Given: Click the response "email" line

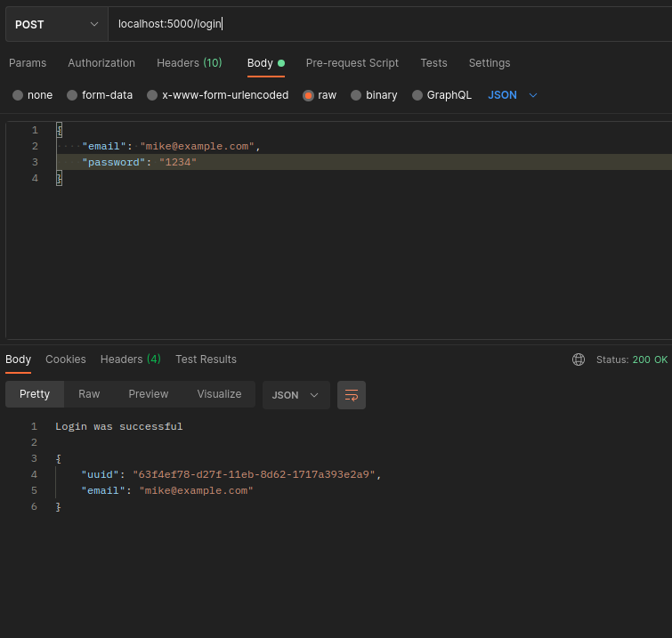Looking at the screenshot, I should (167, 490).
